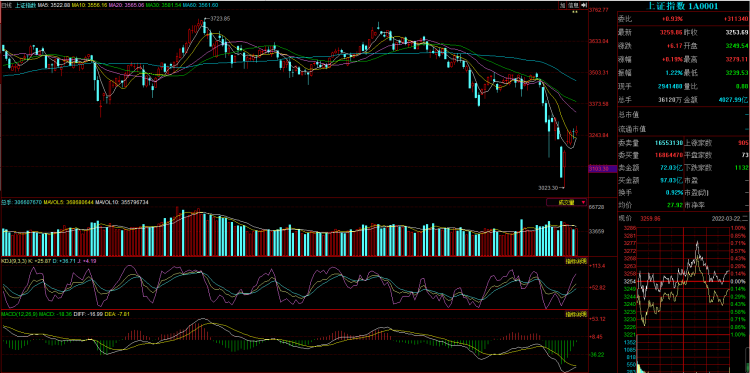Click the MA20 moving average value

click(x=126, y=5)
